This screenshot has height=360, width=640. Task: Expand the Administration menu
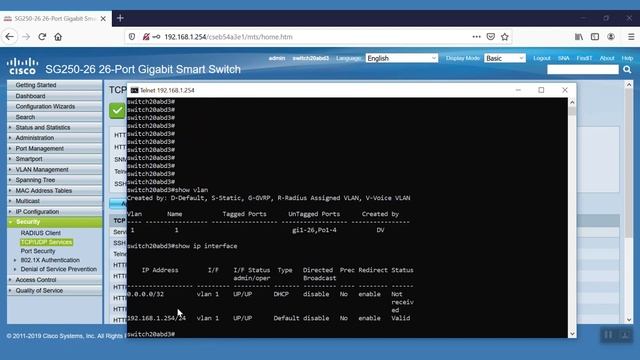35,138
